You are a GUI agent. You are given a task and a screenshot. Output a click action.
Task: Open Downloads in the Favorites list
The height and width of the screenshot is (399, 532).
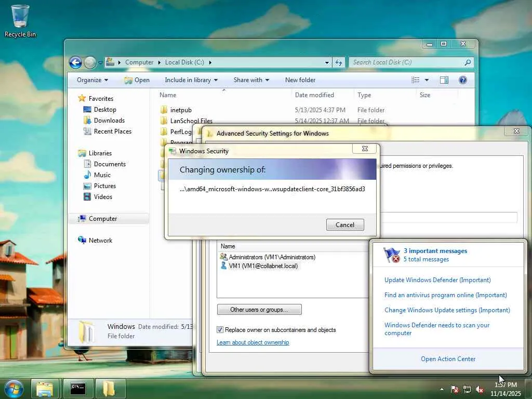coord(109,121)
